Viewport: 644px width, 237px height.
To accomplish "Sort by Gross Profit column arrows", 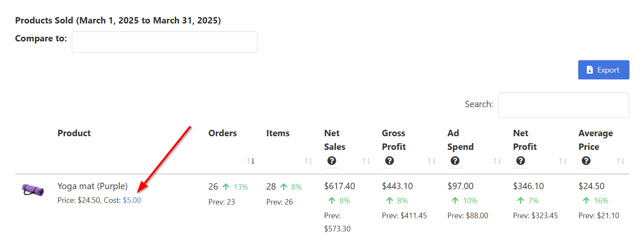I will coord(432,161).
